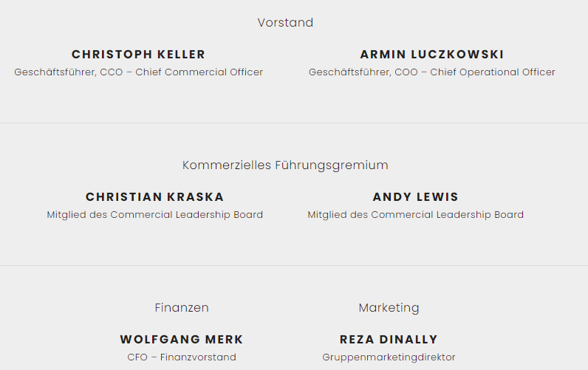Click the board membership title under Andy Lewis
Viewport: 588px width, 370px height.
coord(415,215)
